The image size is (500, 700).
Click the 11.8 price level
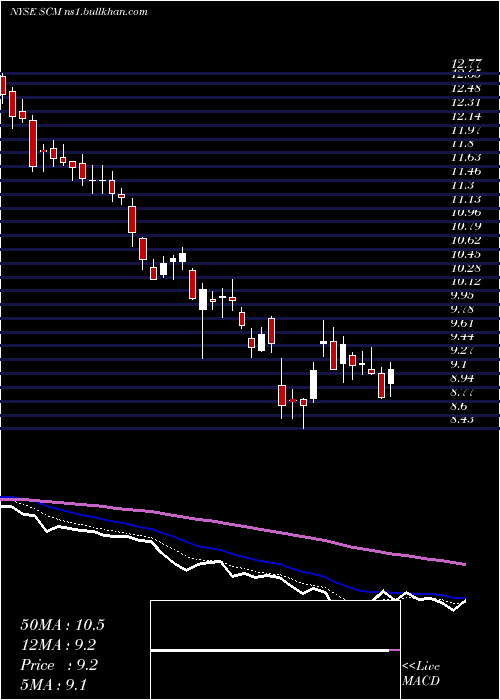pyautogui.click(x=462, y=144)
